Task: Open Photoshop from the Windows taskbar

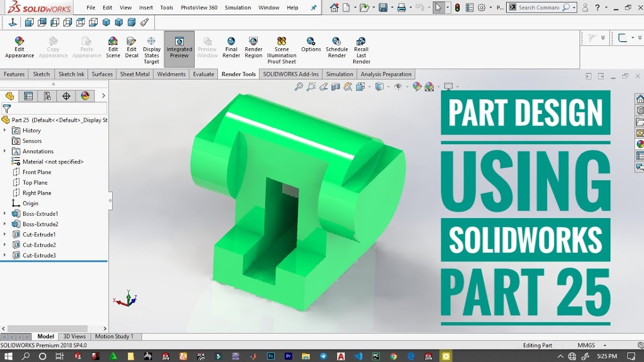Action: [271, 356]
